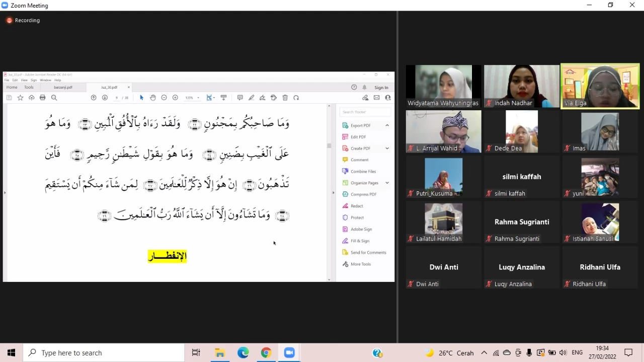The image size is (644, 362).
Task: Expand the Create PDF options
Action: pos(387,149)
